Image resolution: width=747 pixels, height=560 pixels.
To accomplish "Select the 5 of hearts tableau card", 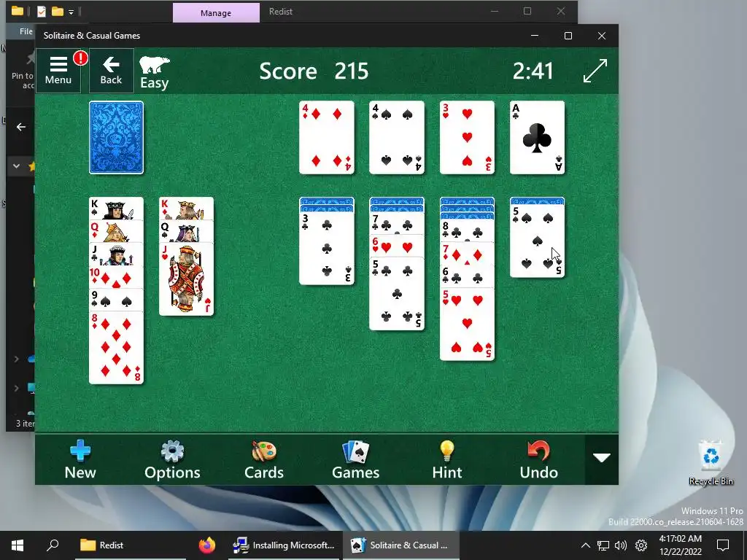I will click(467, 324).
